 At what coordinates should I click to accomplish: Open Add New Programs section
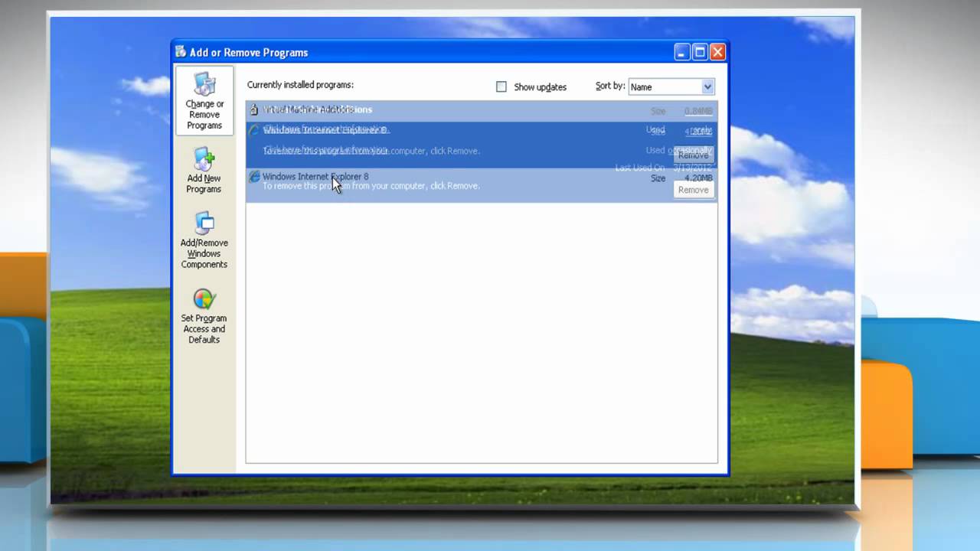[x=204, y=171]
